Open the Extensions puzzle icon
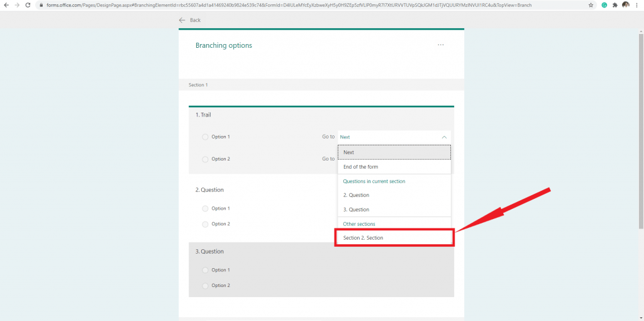Viewport: 644px width, 321px height. coord(615,4)
